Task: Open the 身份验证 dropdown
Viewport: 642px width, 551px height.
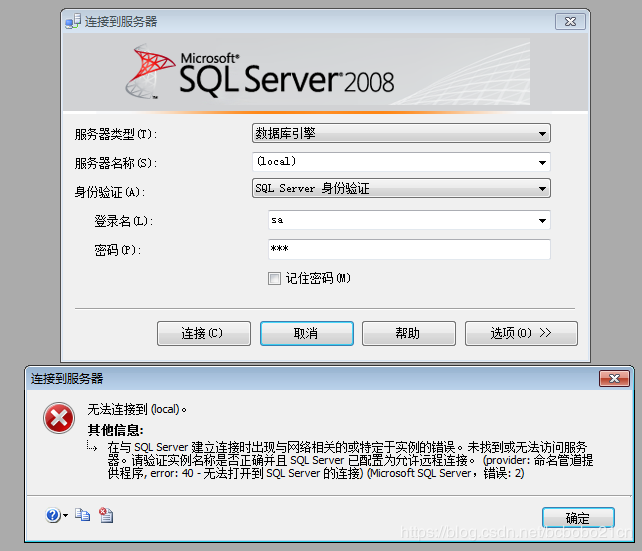Action: (x=401, y=188)
